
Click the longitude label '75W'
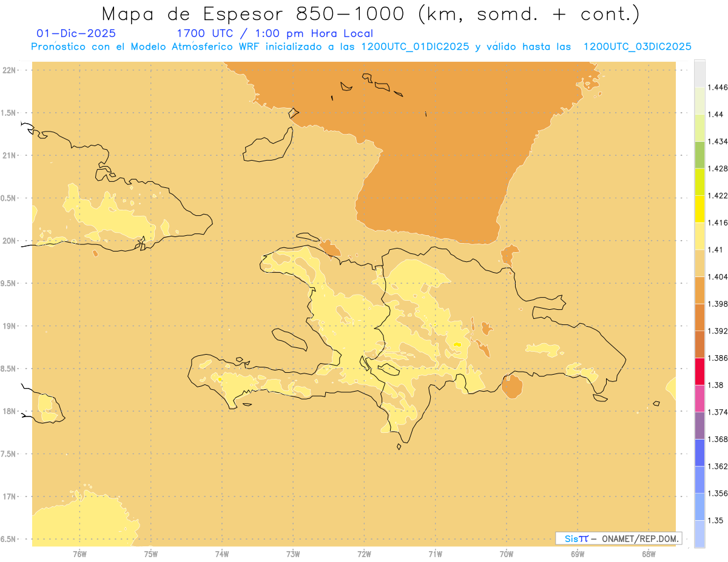pos(150,554)
